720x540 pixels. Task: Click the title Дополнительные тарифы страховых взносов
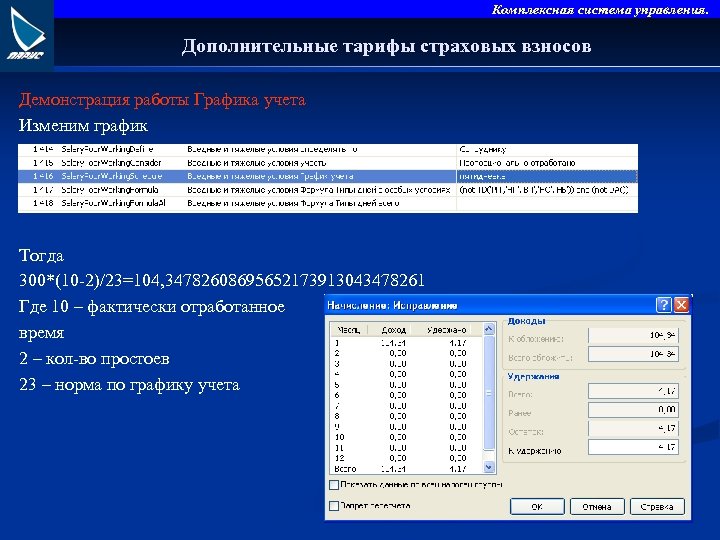[x=386, y=46]
